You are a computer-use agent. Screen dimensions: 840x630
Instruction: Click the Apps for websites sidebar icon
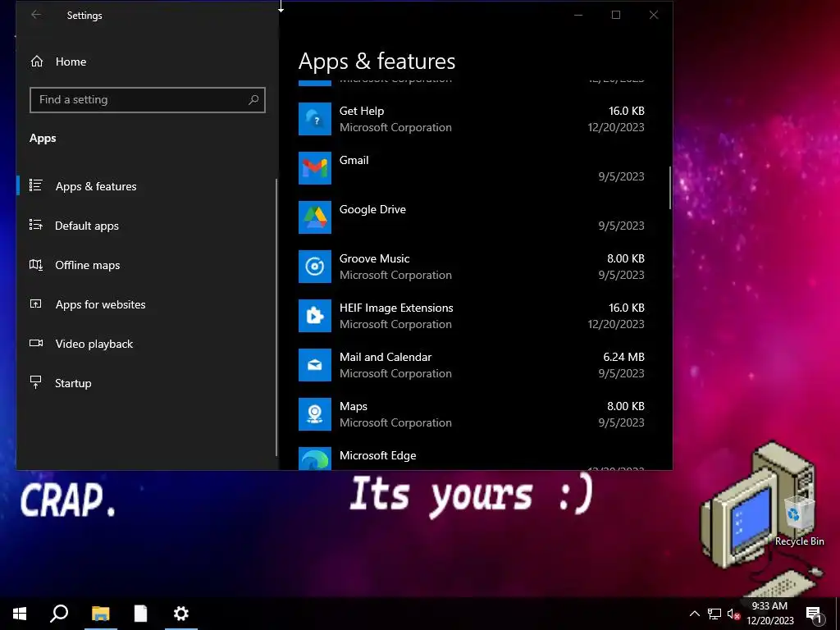(x=36, y=304)
